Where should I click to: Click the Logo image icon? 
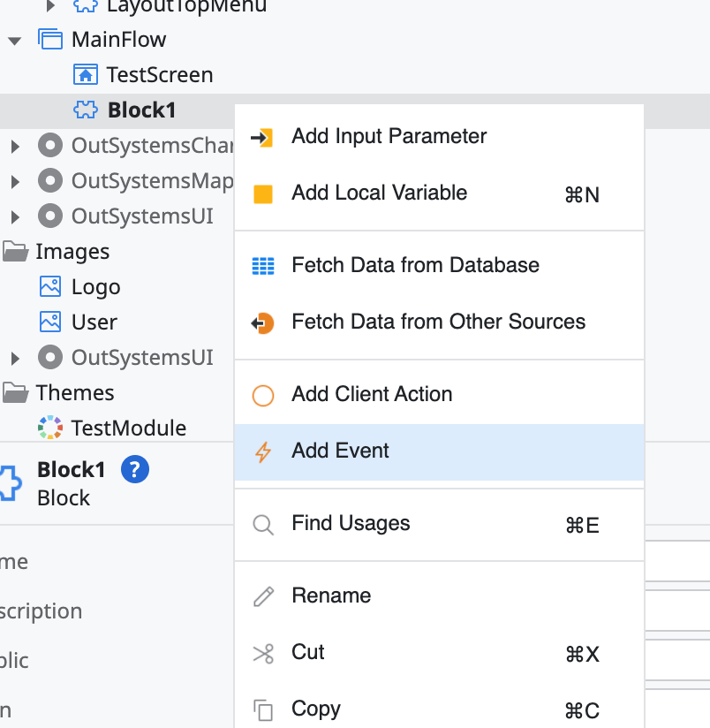point(50,287)
